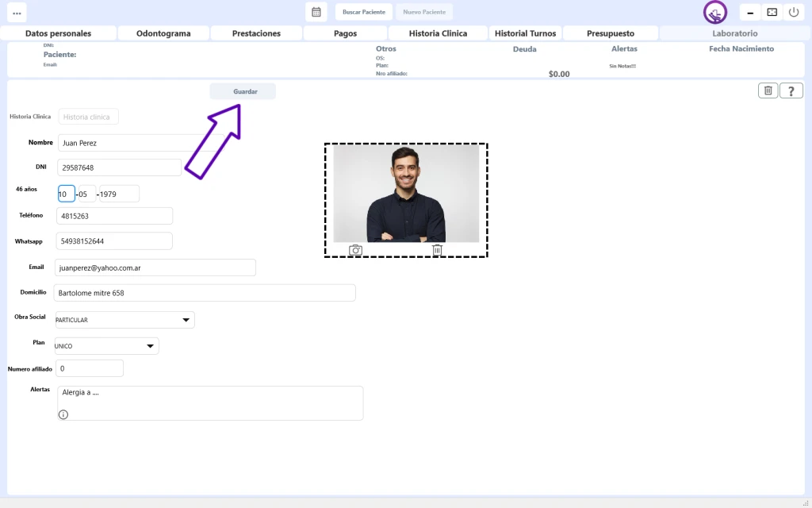Switch to the Odontograma tab

163,33
